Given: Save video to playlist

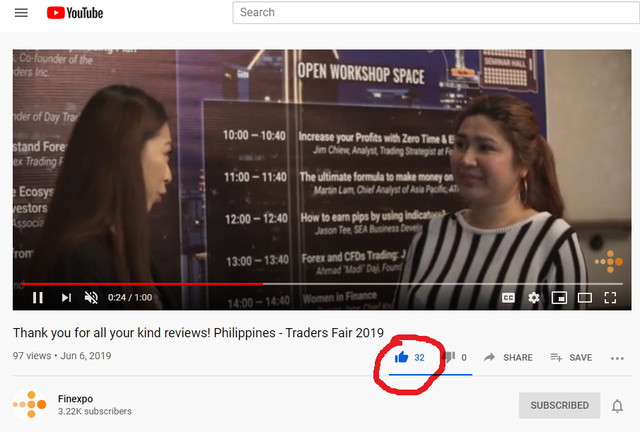Looking at the screenshot, I should pyautogui.click(x=571, y=358).
